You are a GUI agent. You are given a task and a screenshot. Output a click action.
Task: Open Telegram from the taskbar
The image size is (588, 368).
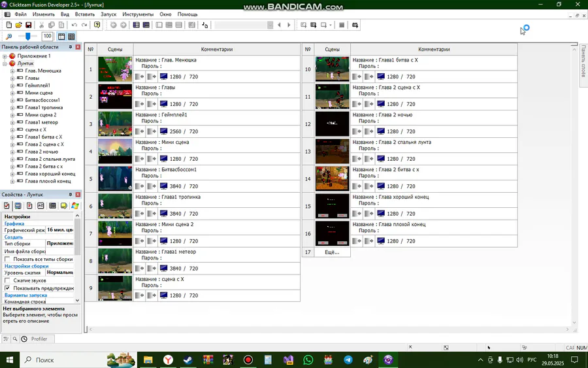click(348, 360)
